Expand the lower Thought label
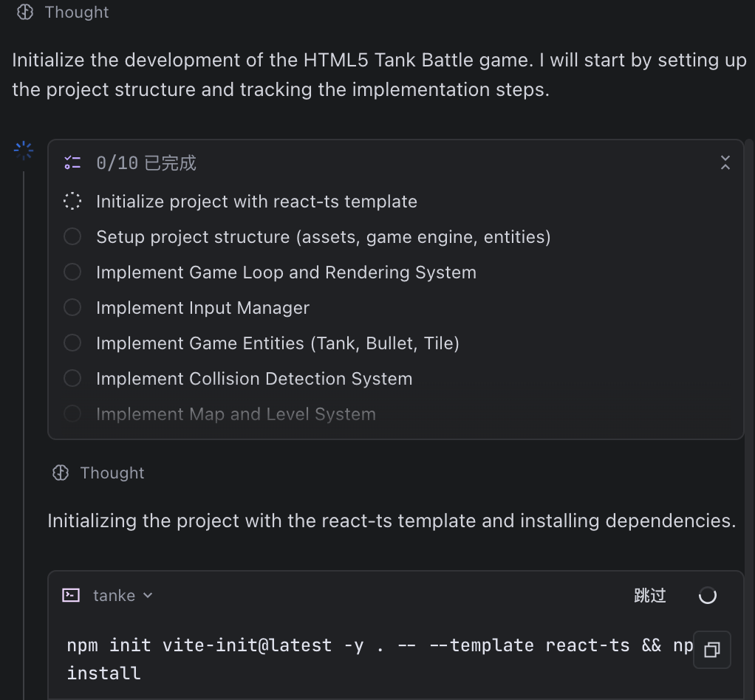Image resolution: width=755 pixels, height=700 pixels. click(x=112, y=473)
